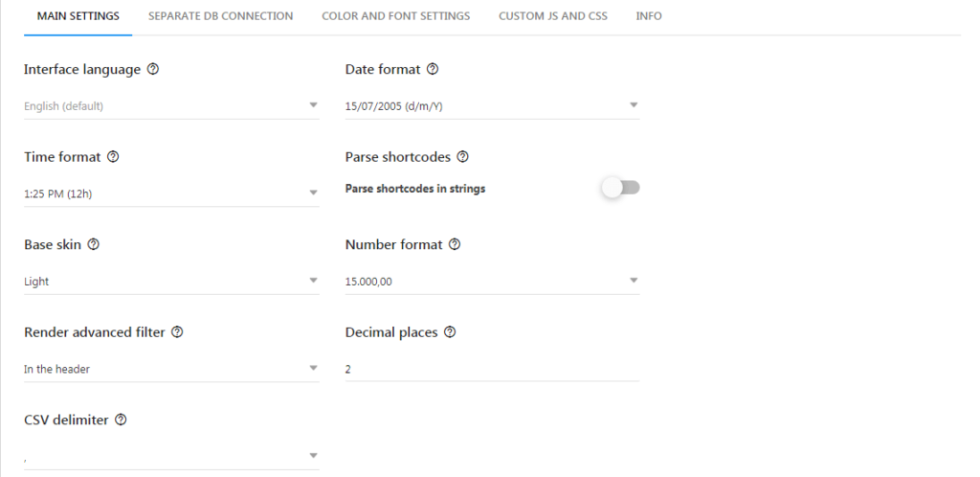Click help icon next to Interface language
Viewport: 980px width, 477px height.
tap(152, 69)
